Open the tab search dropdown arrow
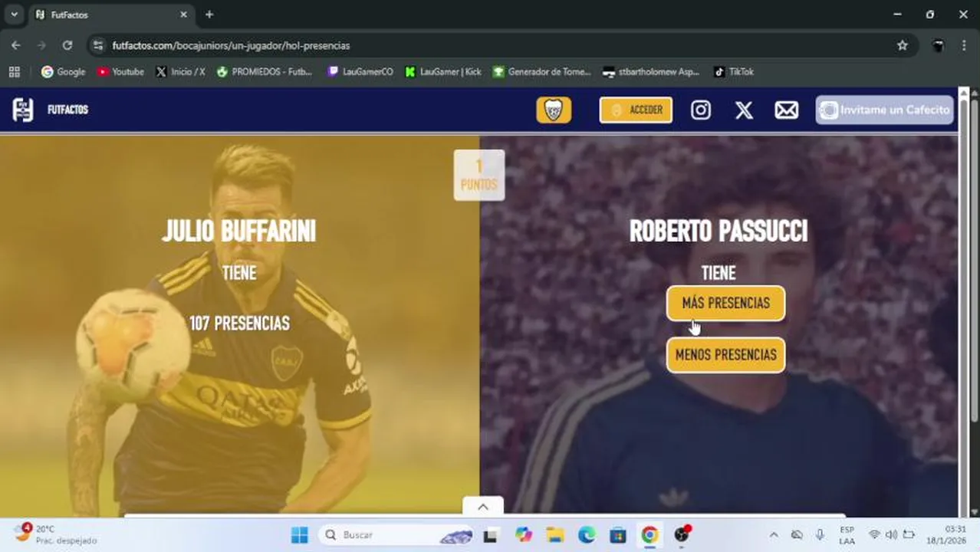The width and height of the screenshot is (980, 552). (x=14, y=15)
